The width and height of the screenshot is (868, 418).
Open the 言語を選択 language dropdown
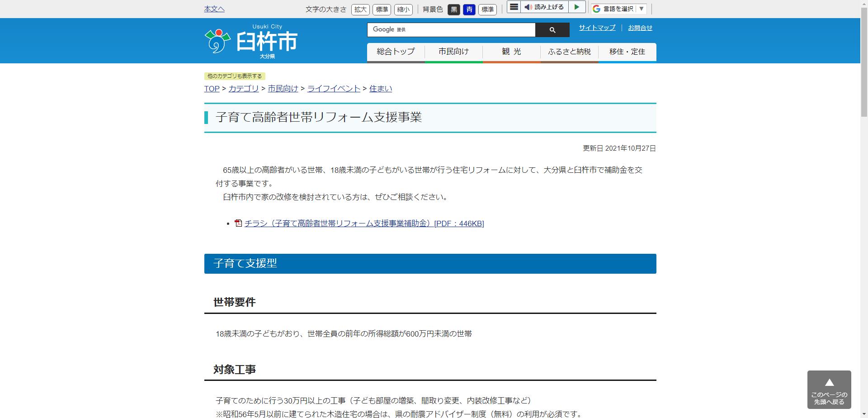pyautogui.click(x=619, y=9)
